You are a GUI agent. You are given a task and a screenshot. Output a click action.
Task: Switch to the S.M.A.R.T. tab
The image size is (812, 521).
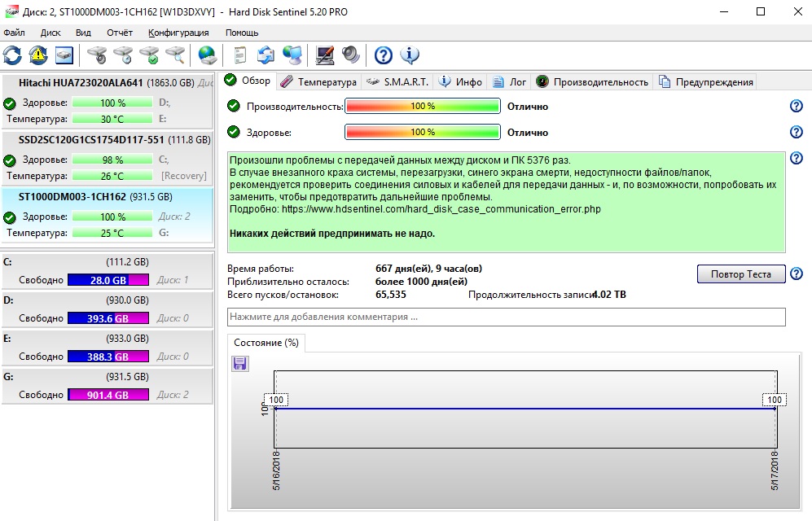pyautogui.click(x=397, y=81)
